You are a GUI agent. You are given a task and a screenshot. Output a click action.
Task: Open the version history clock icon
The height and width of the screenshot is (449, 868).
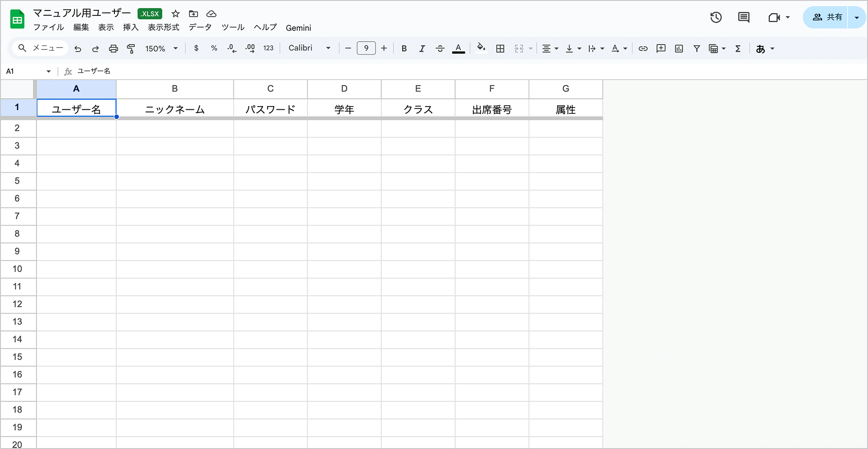(x=716, y=18)
